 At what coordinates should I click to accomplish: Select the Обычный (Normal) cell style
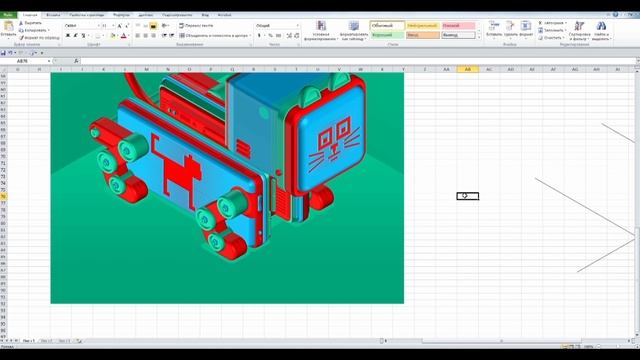387,26
